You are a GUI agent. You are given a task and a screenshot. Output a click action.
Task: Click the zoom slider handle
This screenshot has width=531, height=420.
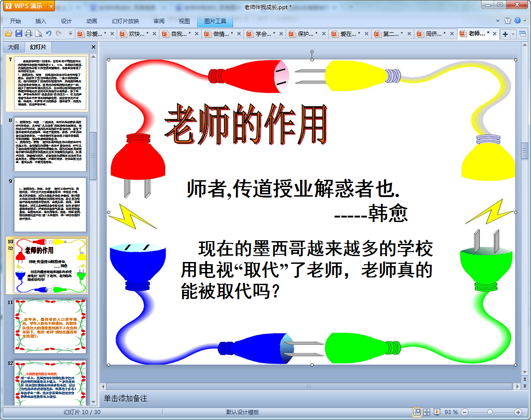pos(490,412)
